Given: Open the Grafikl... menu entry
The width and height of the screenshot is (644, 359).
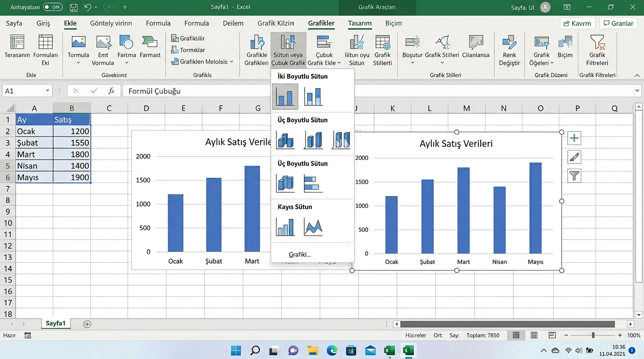Looking at the screenshot, I should tap(300, 254).
